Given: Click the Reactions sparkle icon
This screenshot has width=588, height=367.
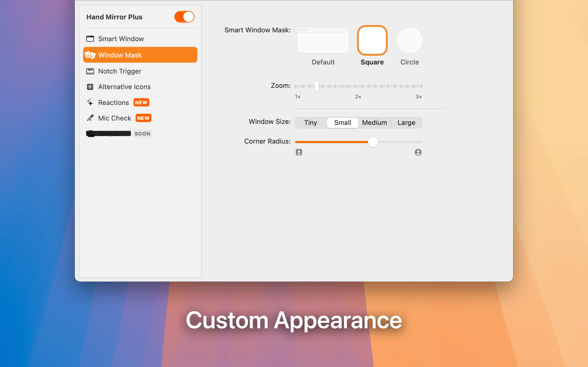Looking at the screenshot, I should [90, 102].
